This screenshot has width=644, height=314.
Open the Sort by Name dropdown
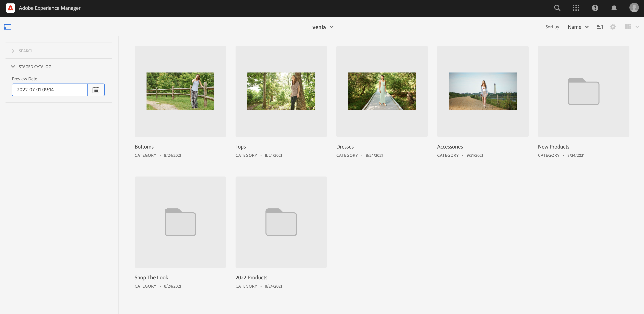pyautogui.click(x=578, y=27)
